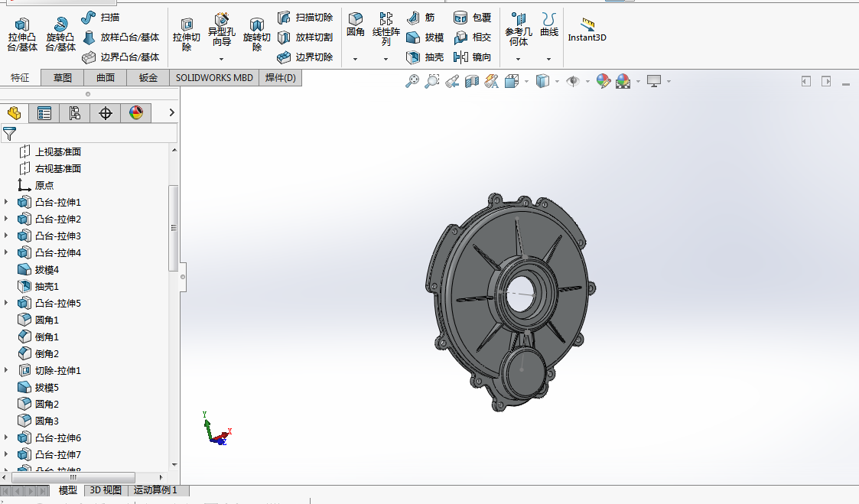Switch to the 运动算例 1 tab
The height and width of the screenshot is (504, 859).
(x=155, y=490)
